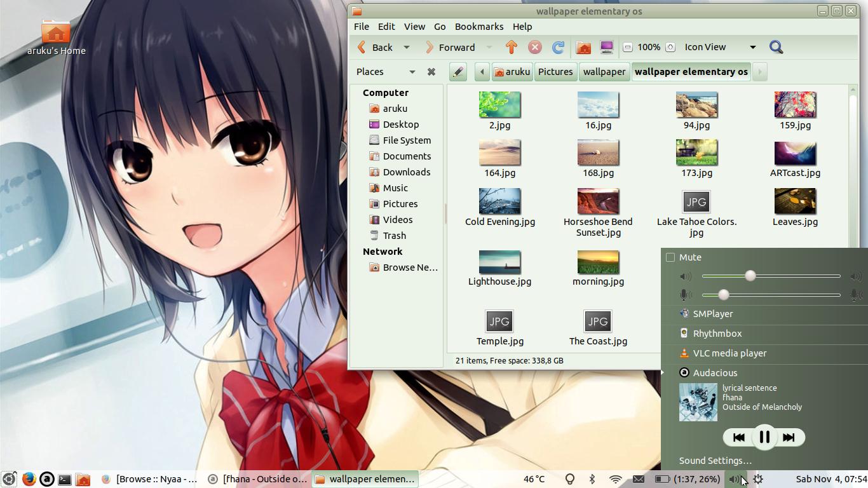Jump to the aruku path segment
The image size is (868, 488).
[512, 72]
